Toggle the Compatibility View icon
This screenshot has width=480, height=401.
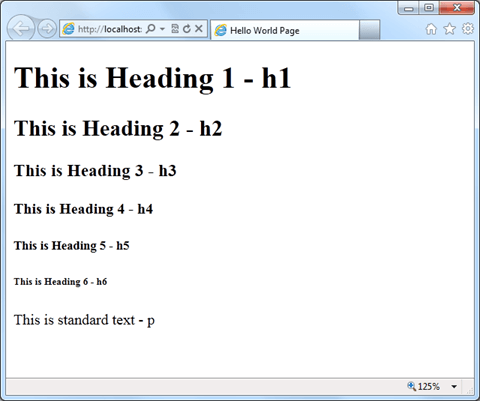point(175,29)
